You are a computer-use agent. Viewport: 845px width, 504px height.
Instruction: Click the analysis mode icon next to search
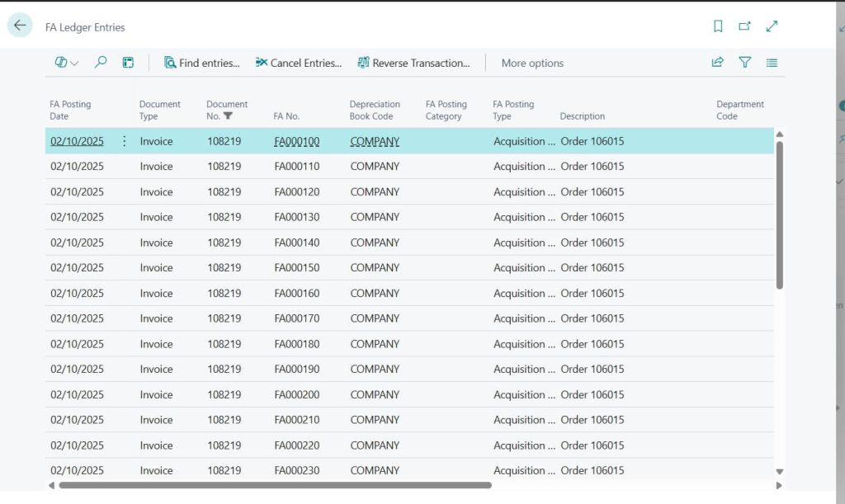pyautogui.click(x=128, y=62)
